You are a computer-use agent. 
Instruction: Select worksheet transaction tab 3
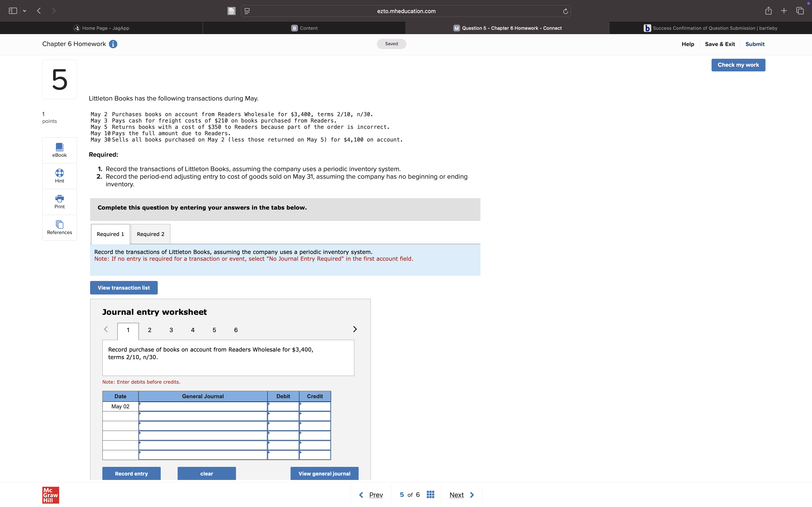171,330
